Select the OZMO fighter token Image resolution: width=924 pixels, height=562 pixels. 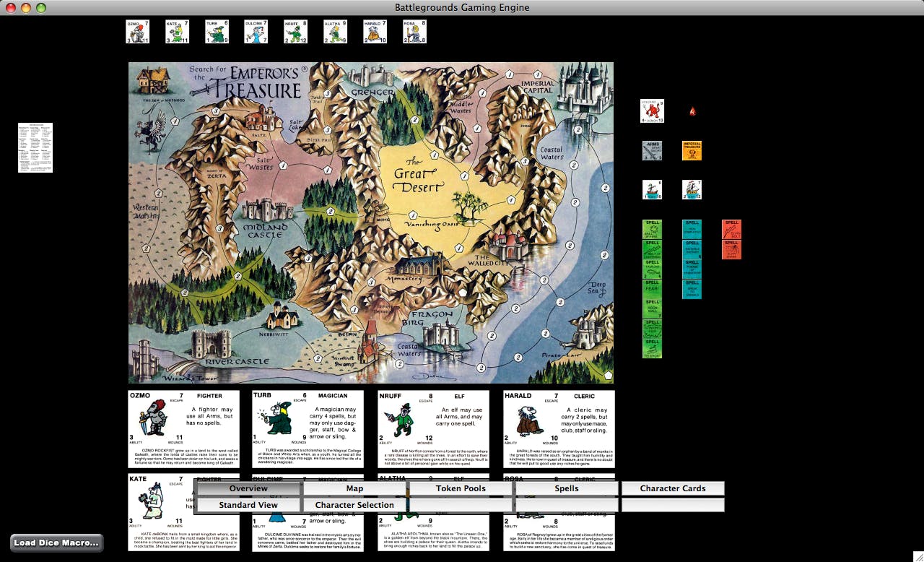tap(137, 32)
